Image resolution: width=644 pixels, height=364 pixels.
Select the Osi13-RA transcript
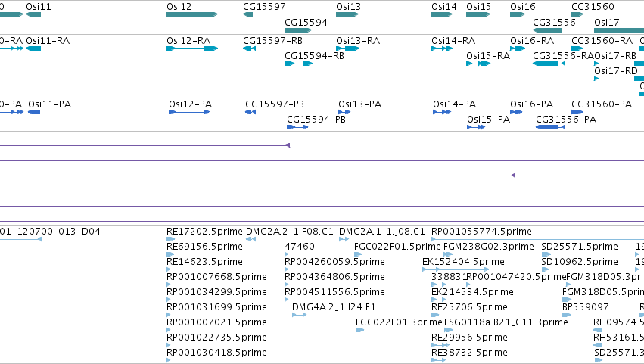click(348, 48)
